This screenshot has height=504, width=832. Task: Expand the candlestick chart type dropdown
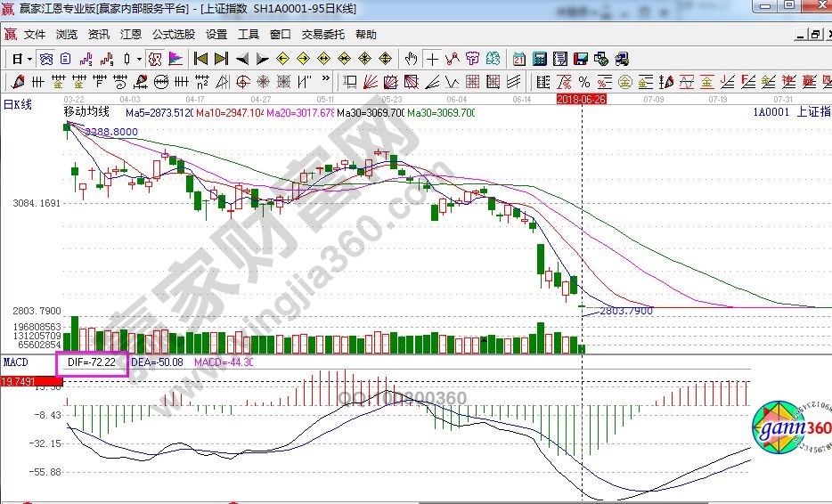(x=138, y=59)
